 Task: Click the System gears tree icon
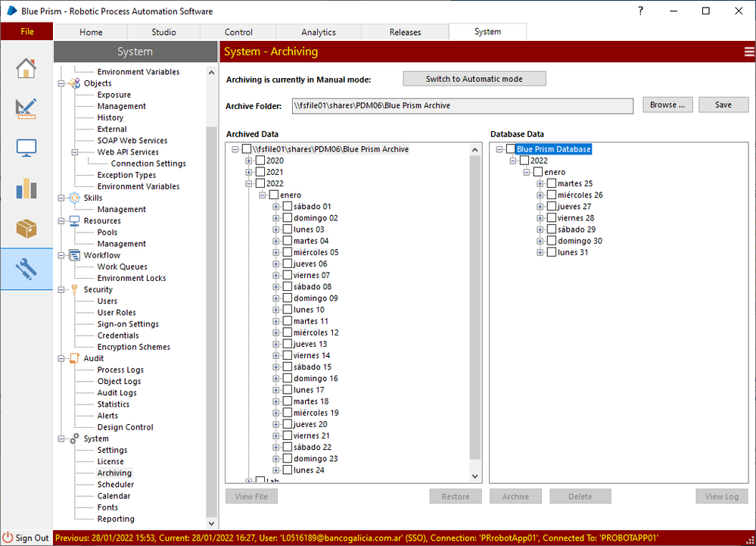coord(74,438)
